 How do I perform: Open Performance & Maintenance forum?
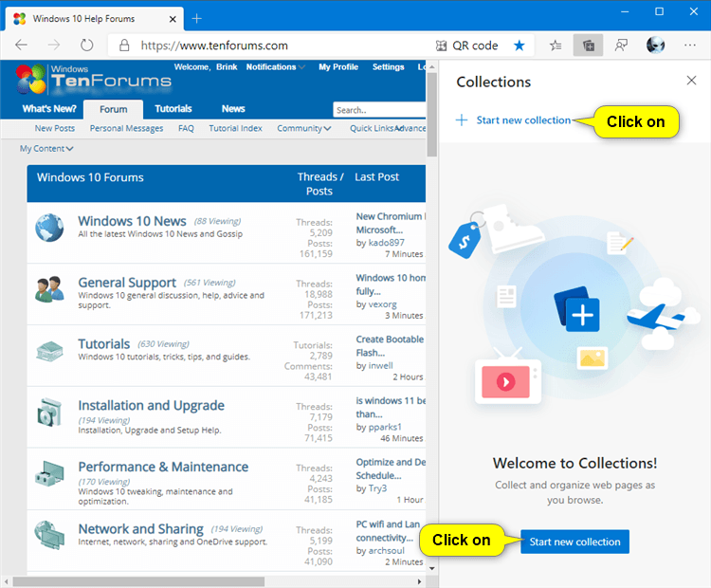pyautogui.click(x=163, y=467)
